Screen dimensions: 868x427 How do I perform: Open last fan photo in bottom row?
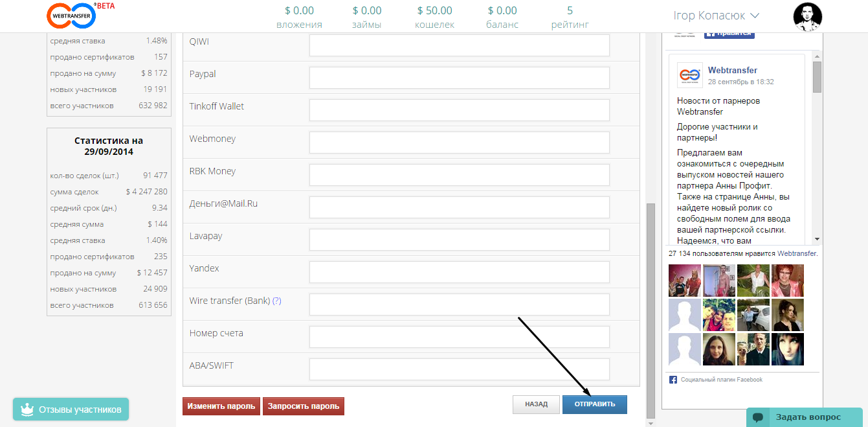(x=788, y=349)
